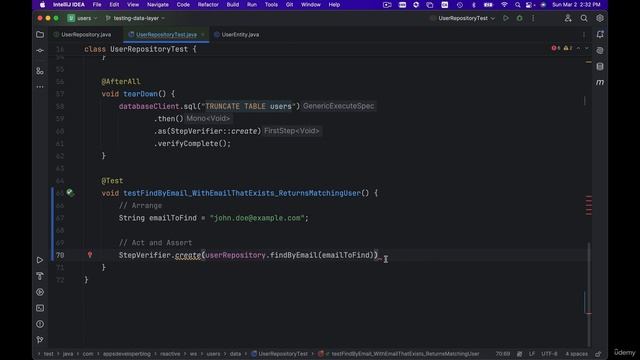Open the Git tool window icon

click(x=40, y=340)
